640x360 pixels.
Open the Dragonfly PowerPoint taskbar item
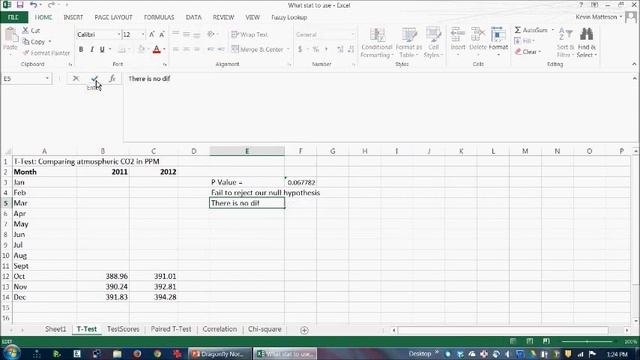coord(220,354)
